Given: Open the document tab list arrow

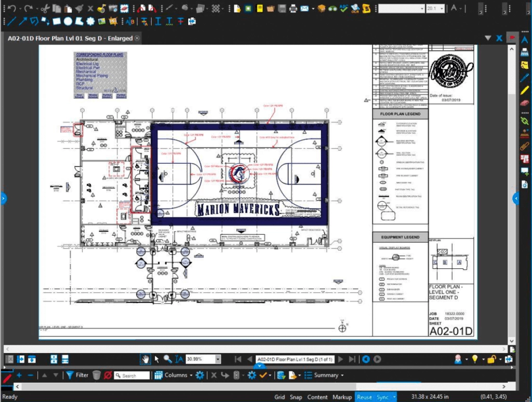Looking at the screenshot, I should (x=488, y=38).
